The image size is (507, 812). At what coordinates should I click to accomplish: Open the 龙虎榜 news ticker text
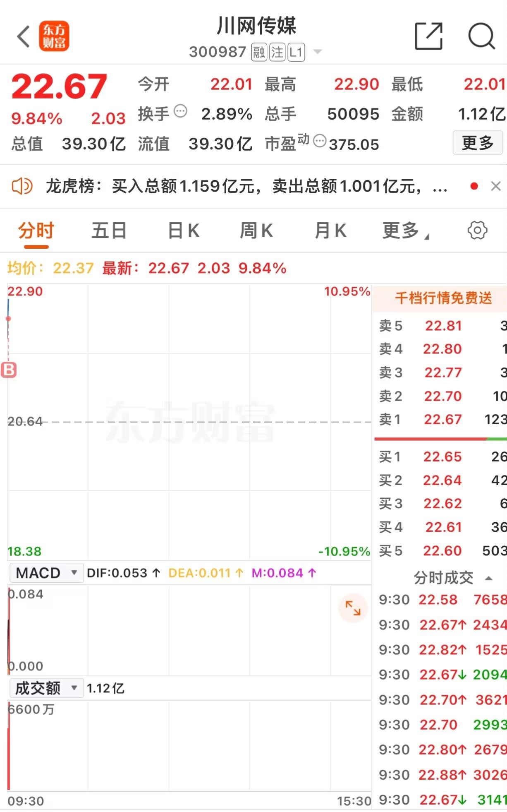[x=246, y=186]
